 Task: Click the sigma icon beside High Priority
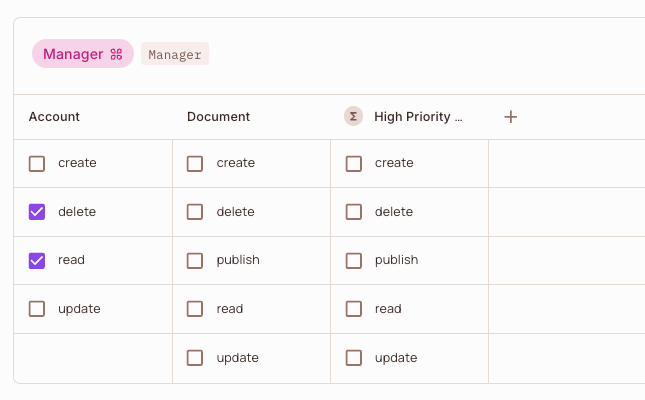point(353,117)
